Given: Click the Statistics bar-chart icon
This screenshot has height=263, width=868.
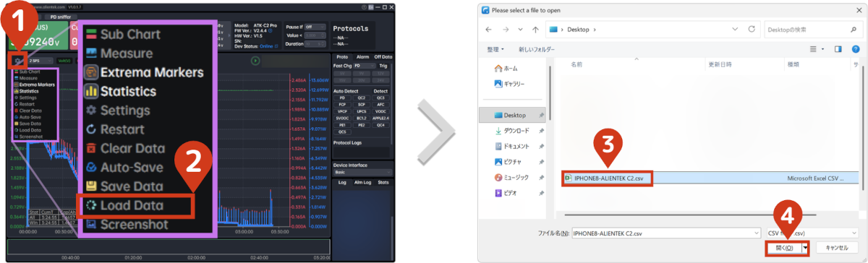Looking at the screenshot, I should [x=90, y=92].
